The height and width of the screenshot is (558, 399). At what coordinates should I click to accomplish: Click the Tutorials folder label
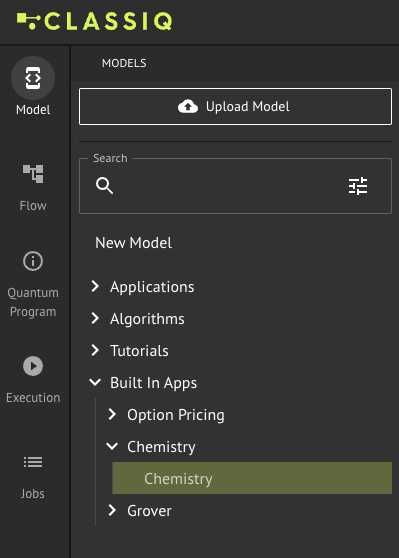(139, 351)
